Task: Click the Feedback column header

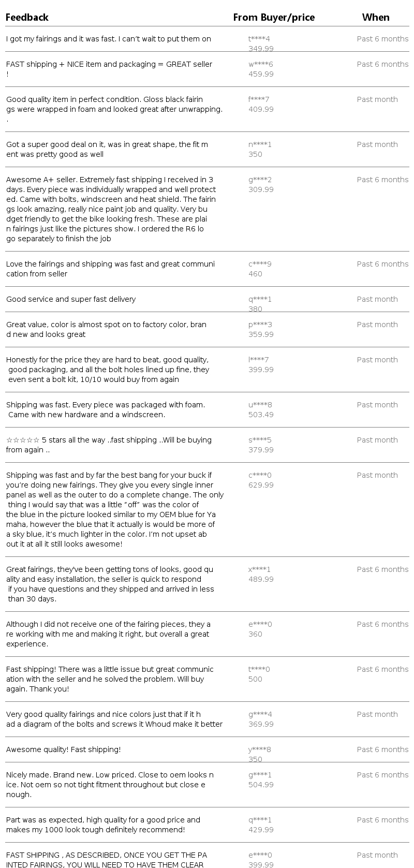Action: click(x=27, y=17)
